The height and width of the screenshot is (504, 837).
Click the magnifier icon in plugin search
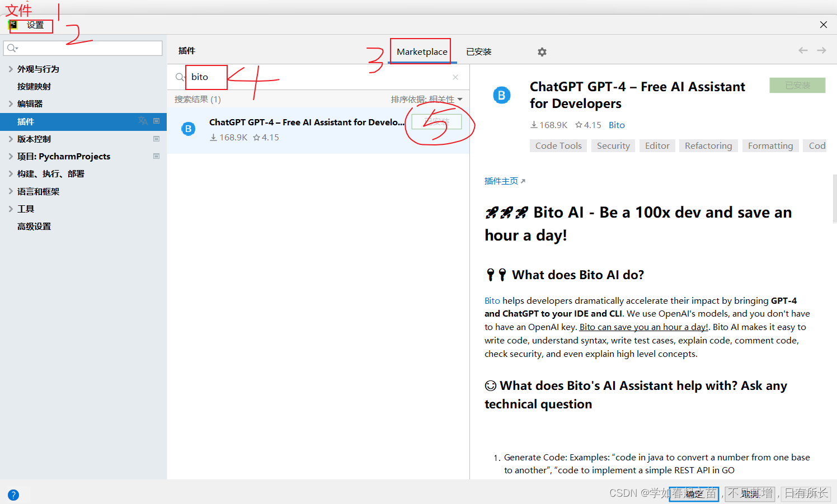click(180, 77)
